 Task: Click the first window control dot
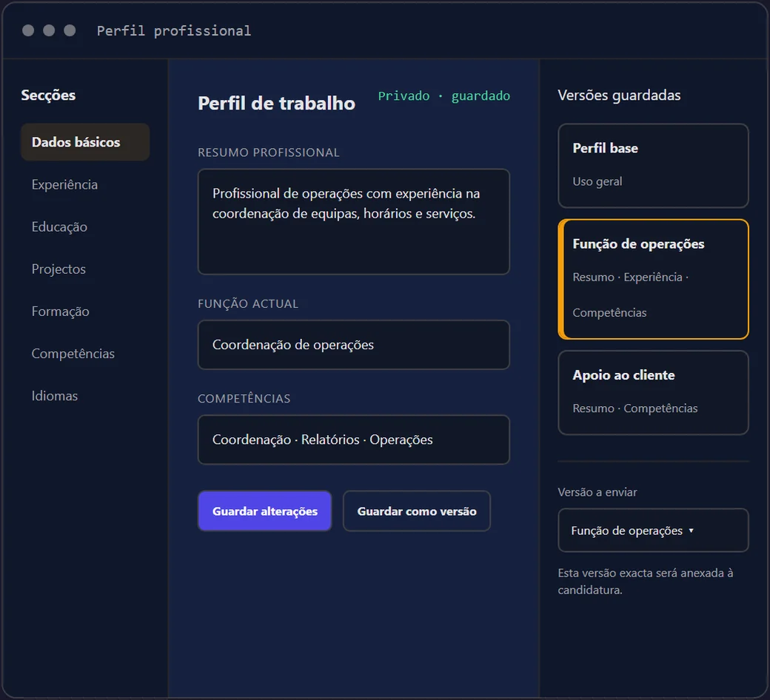coord(28,30)
